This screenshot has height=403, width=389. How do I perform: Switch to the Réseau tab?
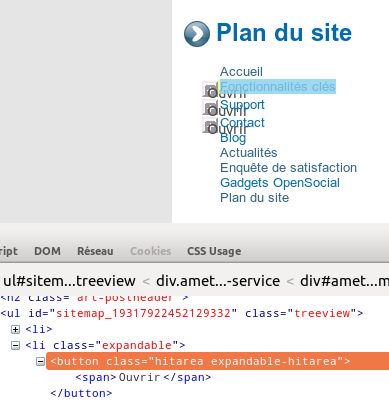(x=95, y=251)
